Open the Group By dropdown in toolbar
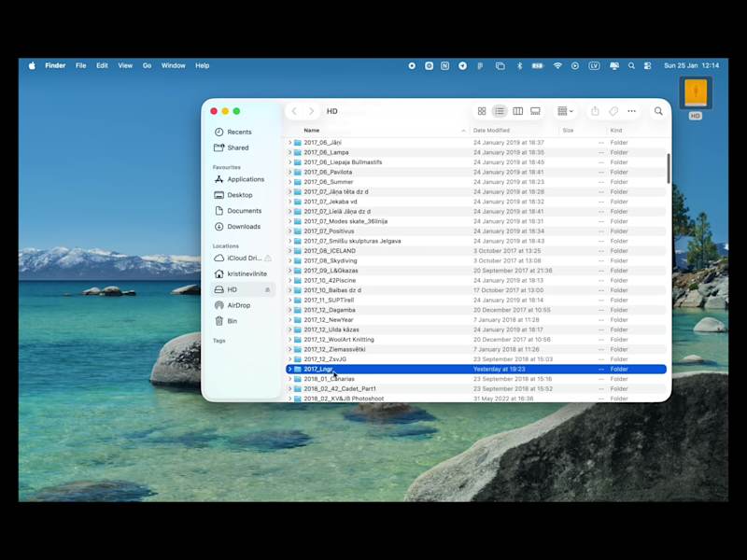747x560 pixels. click(x=565, y=111)
